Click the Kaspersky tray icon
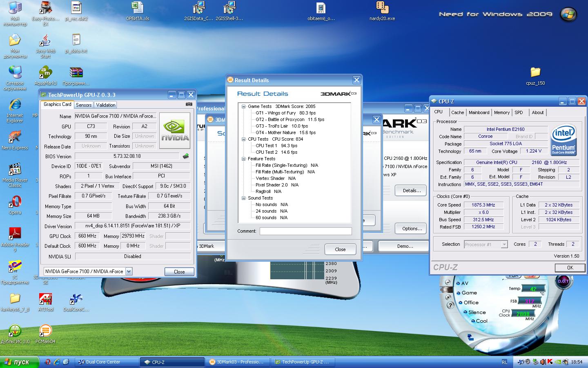 550,362
